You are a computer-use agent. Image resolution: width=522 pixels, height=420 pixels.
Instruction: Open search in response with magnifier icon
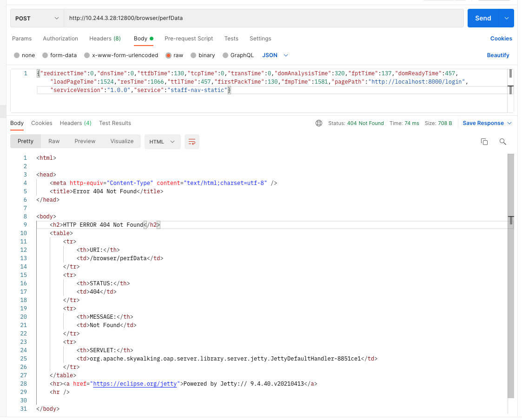pos(502,142)
